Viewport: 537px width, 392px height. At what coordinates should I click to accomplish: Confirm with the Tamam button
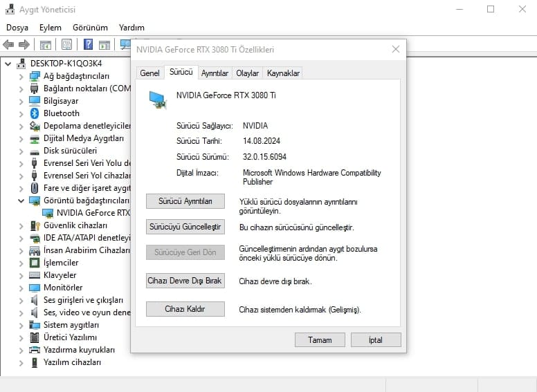320,340
